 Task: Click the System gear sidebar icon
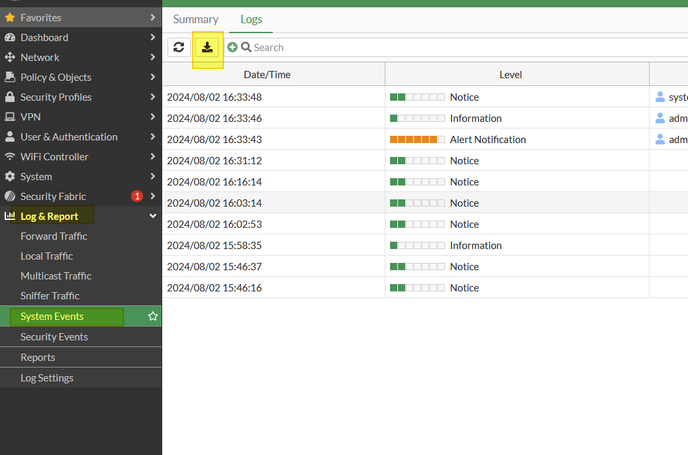(x=10, y=177)
